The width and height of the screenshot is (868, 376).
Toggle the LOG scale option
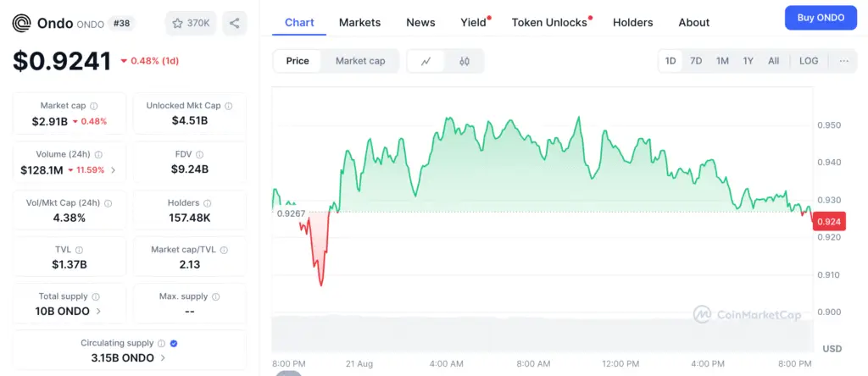coord(809,61)
